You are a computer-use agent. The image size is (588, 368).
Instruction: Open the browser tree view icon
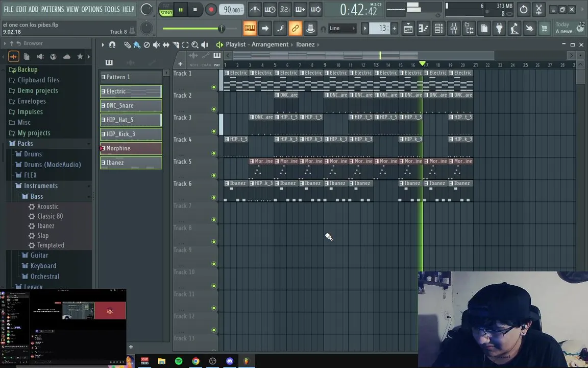click(x=469, y=28)
